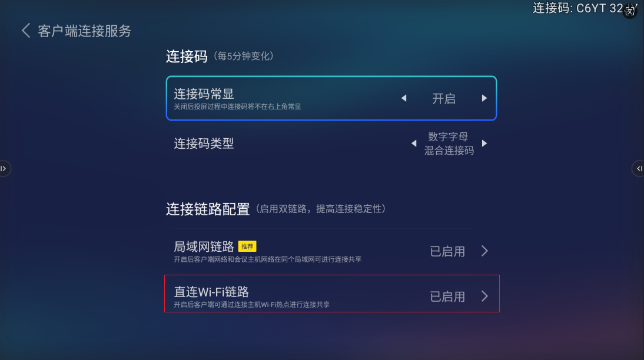Change the 数字字母混合连接码 type value
This screenshot has height=360, width=644.
pyautogui.click(x=449, y=144)
